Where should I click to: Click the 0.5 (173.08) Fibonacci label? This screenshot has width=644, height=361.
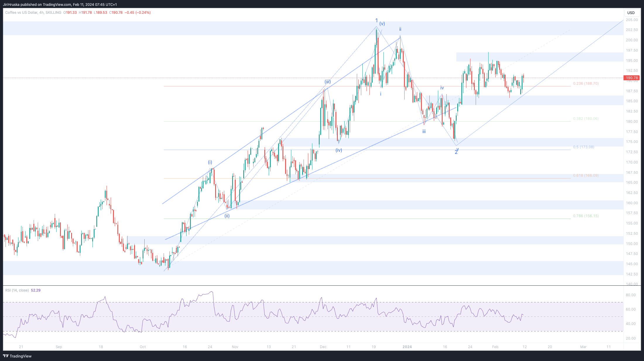point(583,147)
